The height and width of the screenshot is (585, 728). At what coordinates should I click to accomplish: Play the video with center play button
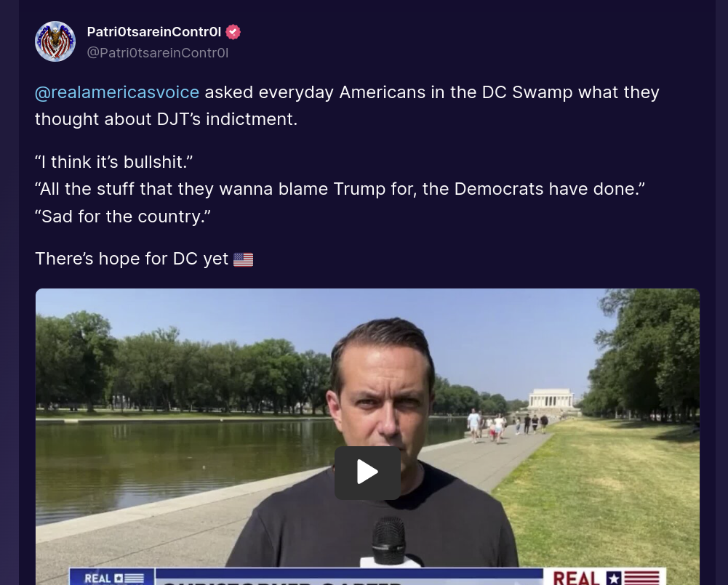[x=367, y=472]
